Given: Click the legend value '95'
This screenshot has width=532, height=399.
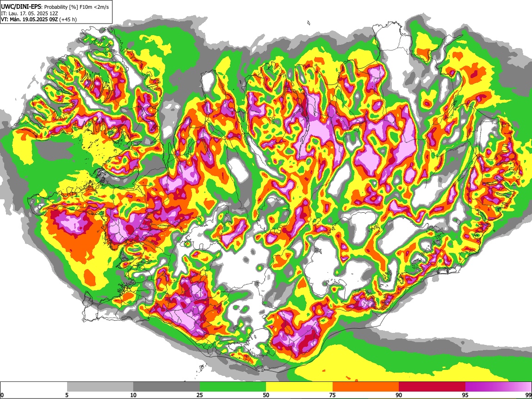Looking at the screenshot, I should pyautogui.click(x=465, y=395).
